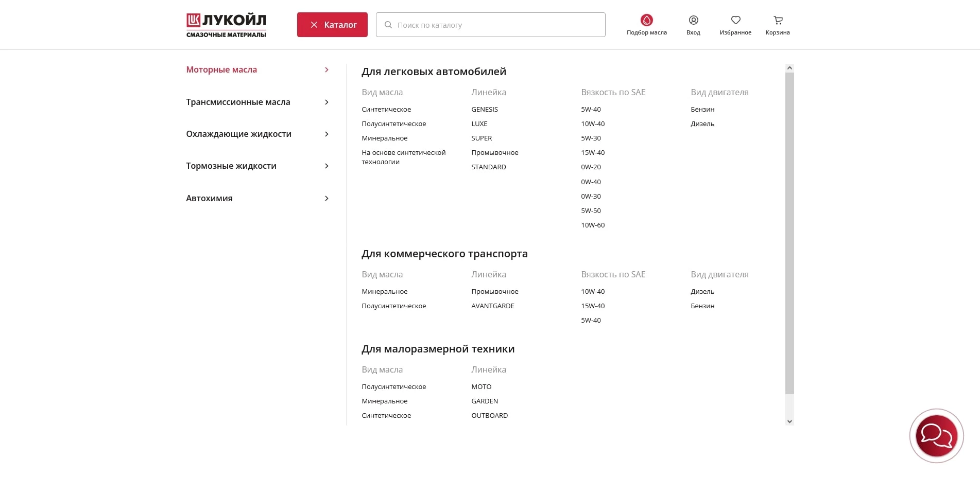The image size is (980, 477).
Task: Open OUTBOARD product line link
Action: [489, 415]
